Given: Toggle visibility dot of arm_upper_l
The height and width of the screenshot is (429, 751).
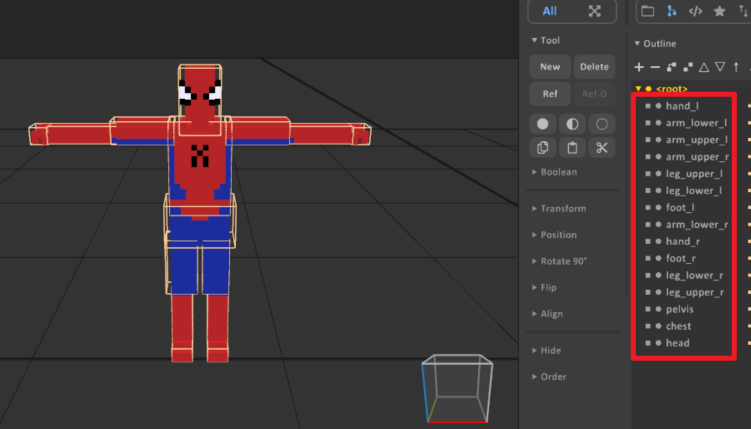Looking at the screenshot, I should [x=659, y=140].
